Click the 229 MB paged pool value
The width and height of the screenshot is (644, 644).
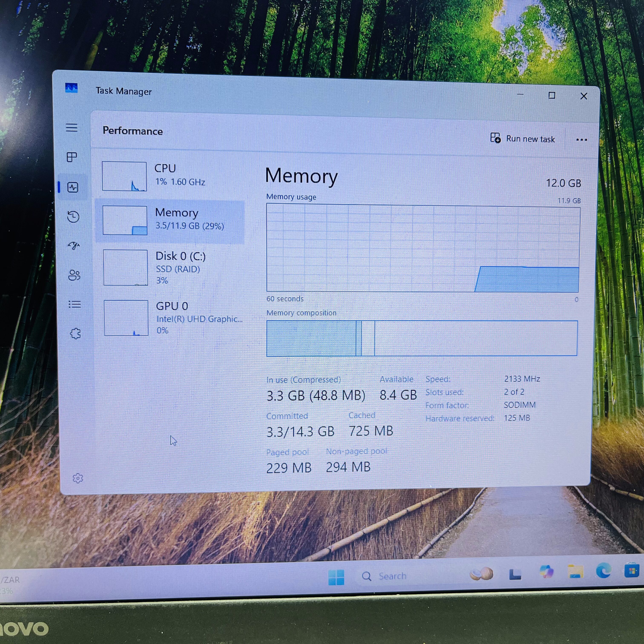[289, 468]
